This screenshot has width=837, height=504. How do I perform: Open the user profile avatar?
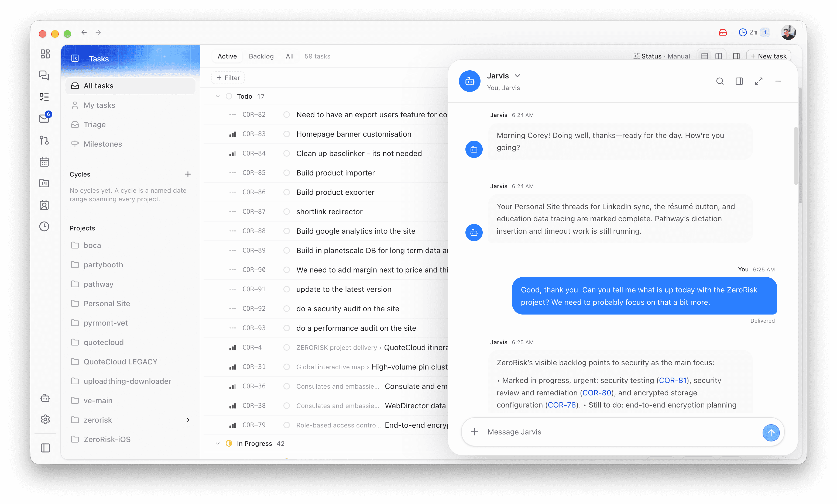pos(788,32)
